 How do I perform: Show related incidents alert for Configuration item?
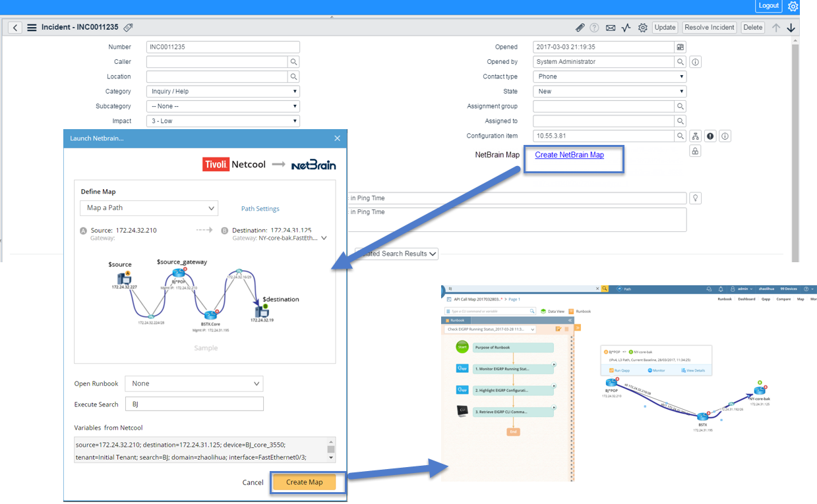click(710, 136)
